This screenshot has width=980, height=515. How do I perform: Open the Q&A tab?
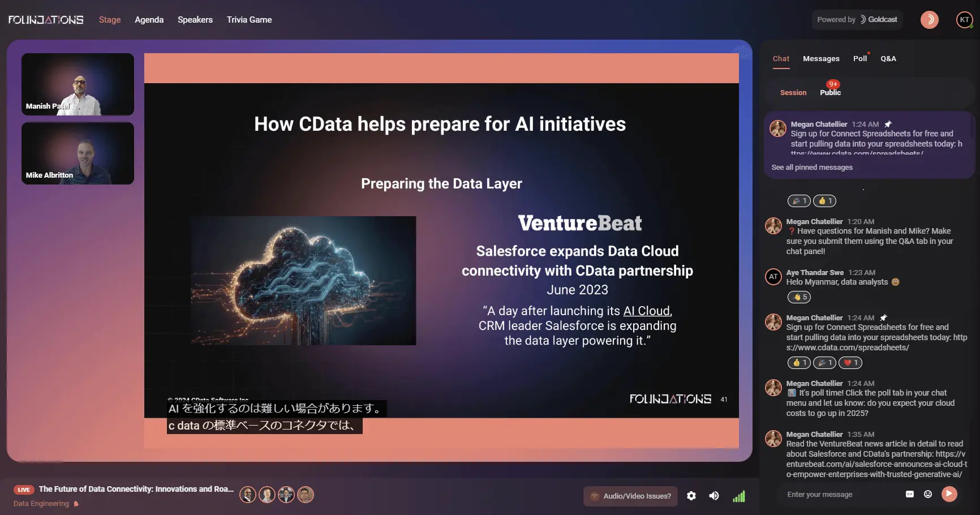point(888,59)
